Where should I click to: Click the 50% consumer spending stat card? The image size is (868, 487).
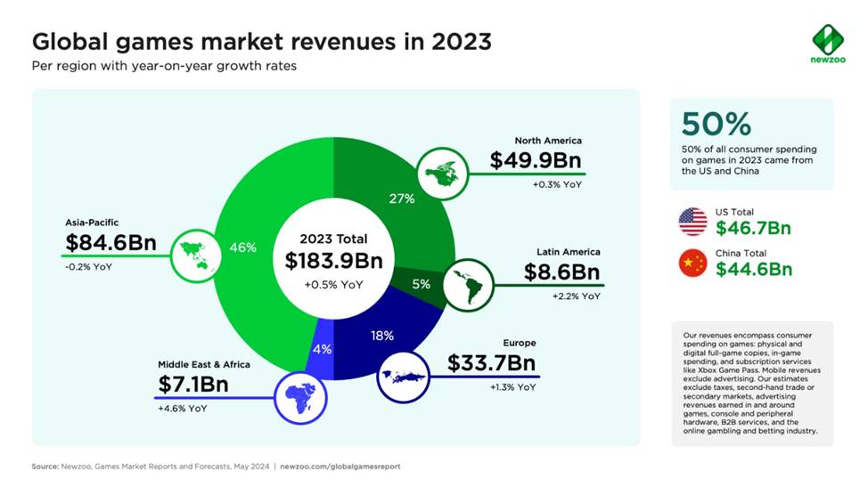751,143
